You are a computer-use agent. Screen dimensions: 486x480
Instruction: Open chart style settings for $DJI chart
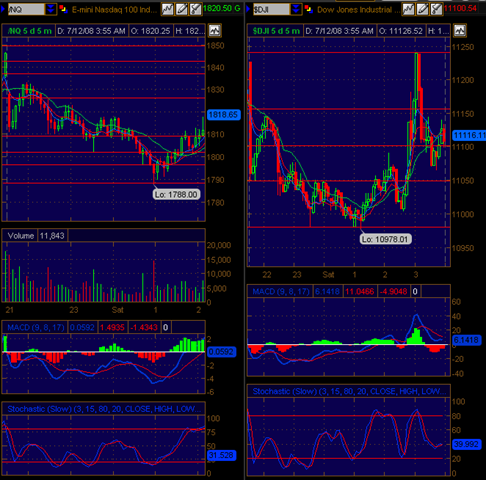(x=408, y=9)
